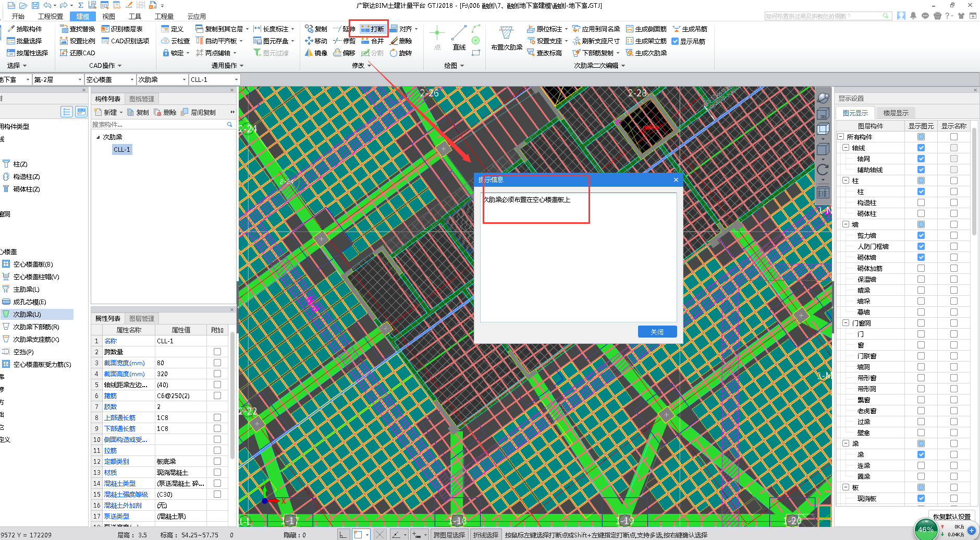The width and height of the screenshot is (980, 540).
Task: Toggle 剪力墙 display checkbox
Action: coord(921,235)
